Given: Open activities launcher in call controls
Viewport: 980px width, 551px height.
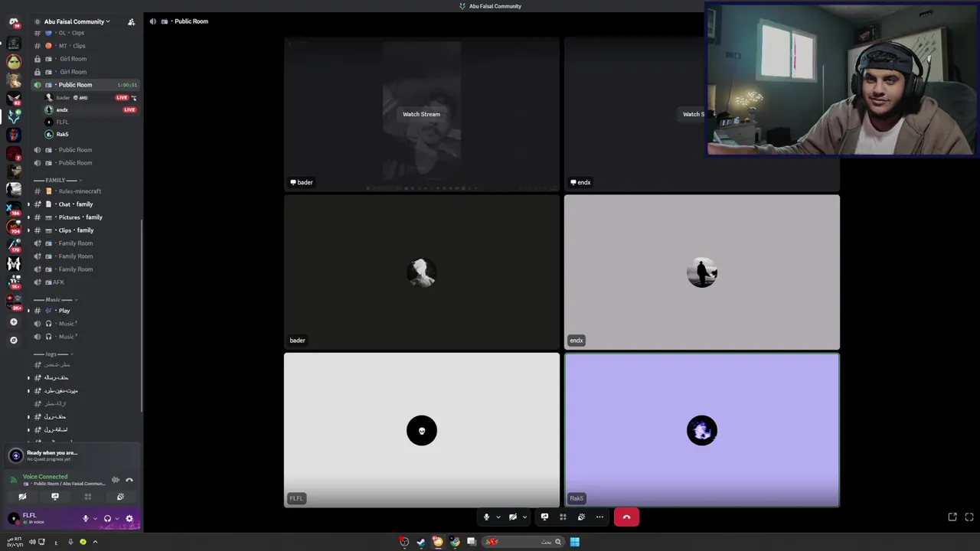Looking at the screenshot, I should pos(563,517).
